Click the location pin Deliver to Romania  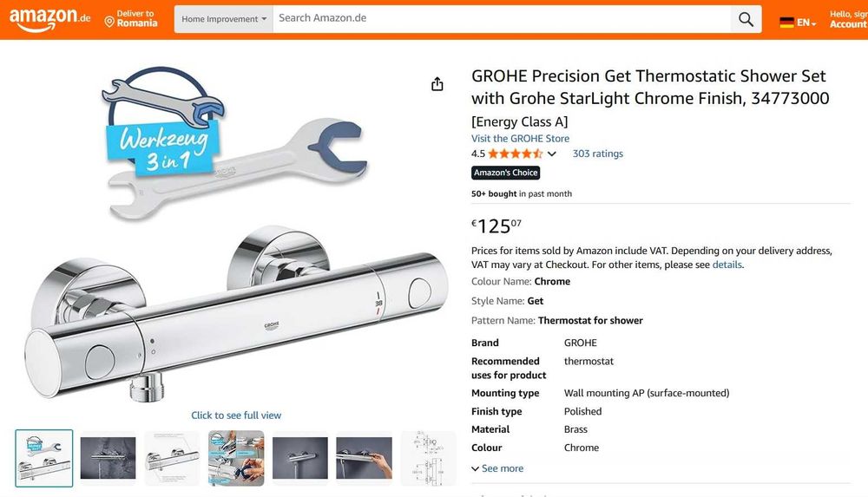(x=131, y=19)
